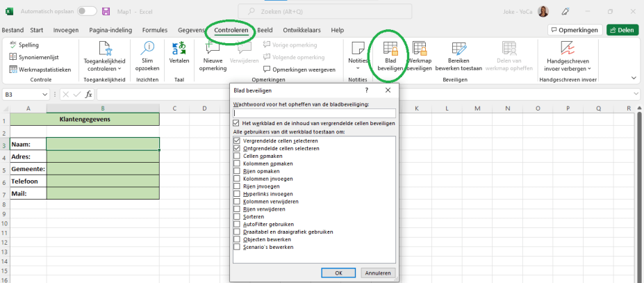Click the dialog help question mark
The width and height of the screenshot is (644, 283).
tap(366, 90)
